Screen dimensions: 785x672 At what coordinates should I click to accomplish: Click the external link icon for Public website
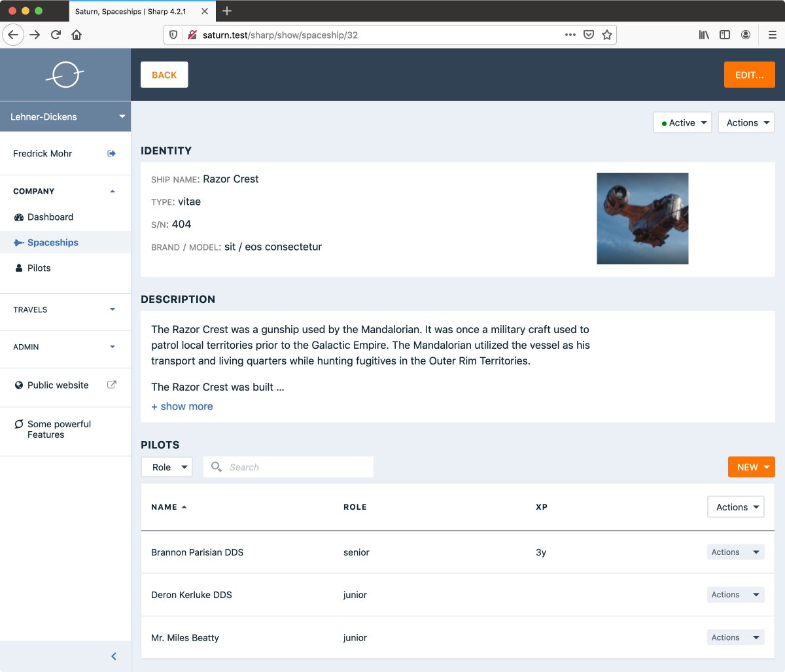111,385
